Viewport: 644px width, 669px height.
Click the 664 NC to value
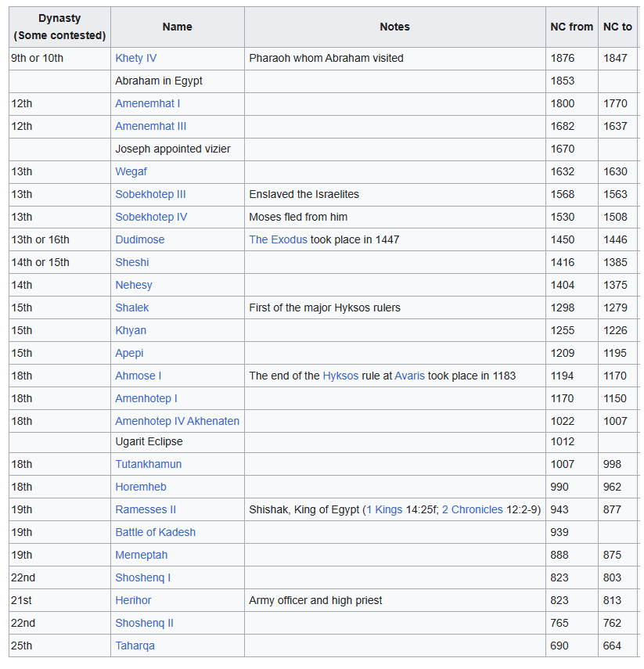(612, 646)
